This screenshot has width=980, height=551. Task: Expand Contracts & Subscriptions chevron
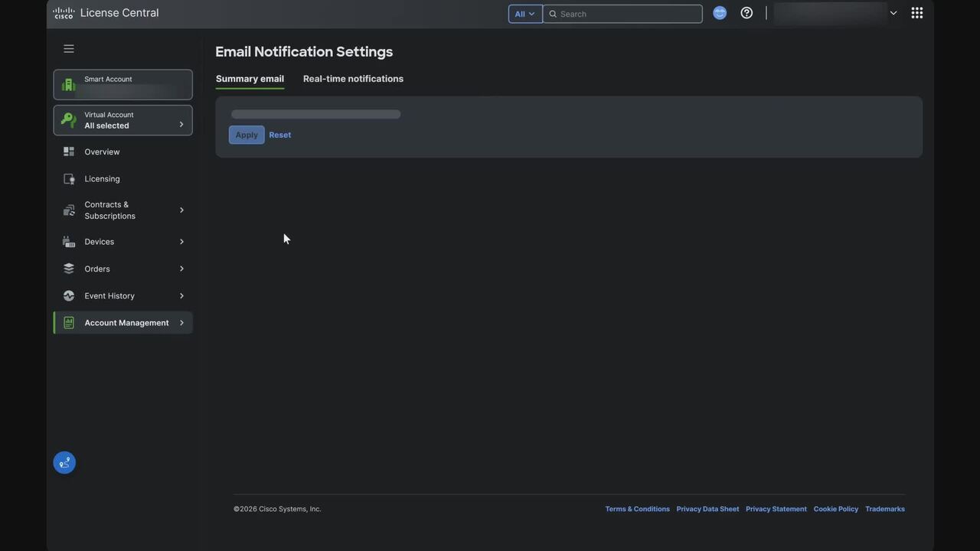(x=181, y=210)
